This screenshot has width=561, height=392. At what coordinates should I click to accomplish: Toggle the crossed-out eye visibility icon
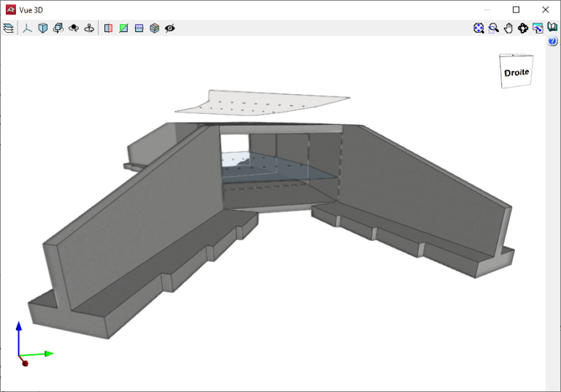170,28
